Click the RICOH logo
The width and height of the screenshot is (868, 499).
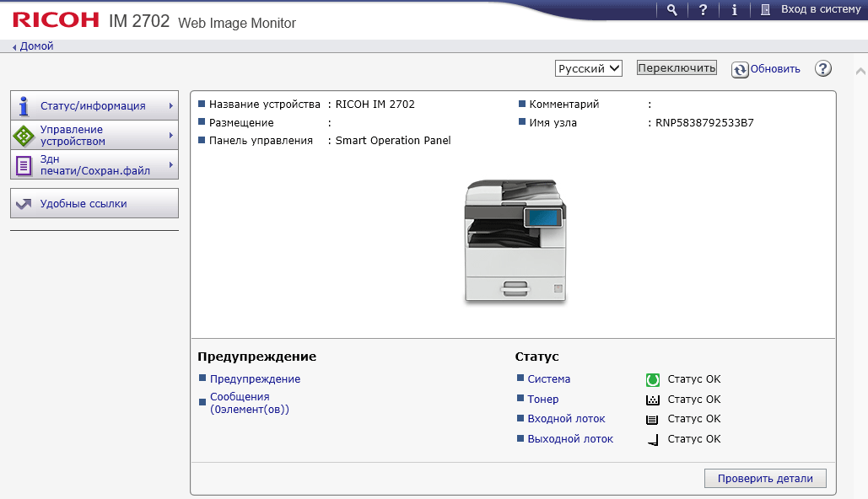pyautogui.click(x=56, y=20)
